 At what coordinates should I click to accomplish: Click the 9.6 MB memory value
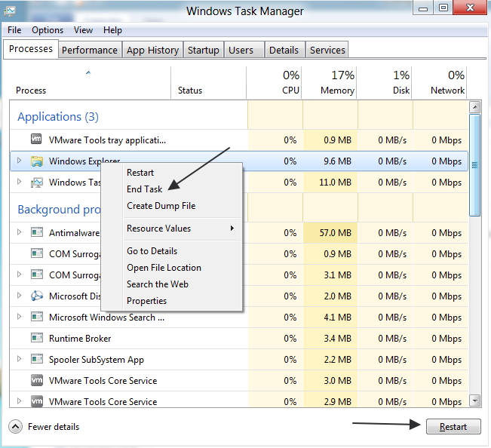[338, 161]
